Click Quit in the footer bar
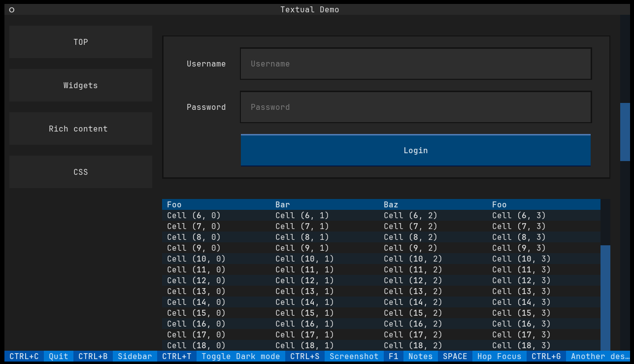Screen dimensions: 634x364 [x=59, y=356]
